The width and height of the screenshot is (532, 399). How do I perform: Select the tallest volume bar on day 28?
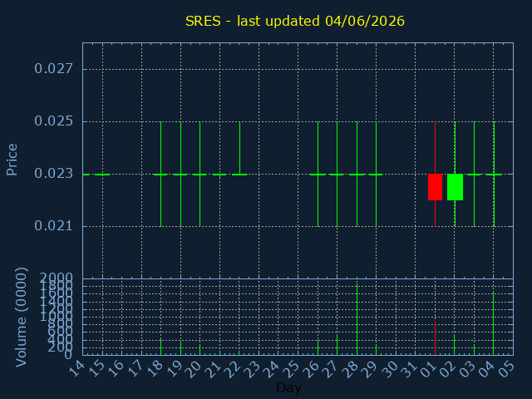[x=357, y=319]
